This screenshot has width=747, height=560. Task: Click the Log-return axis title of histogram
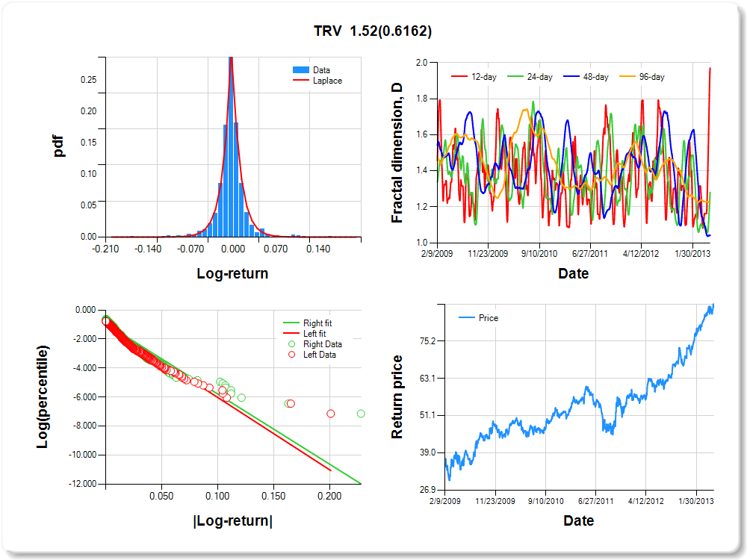[x=232, y=273]
